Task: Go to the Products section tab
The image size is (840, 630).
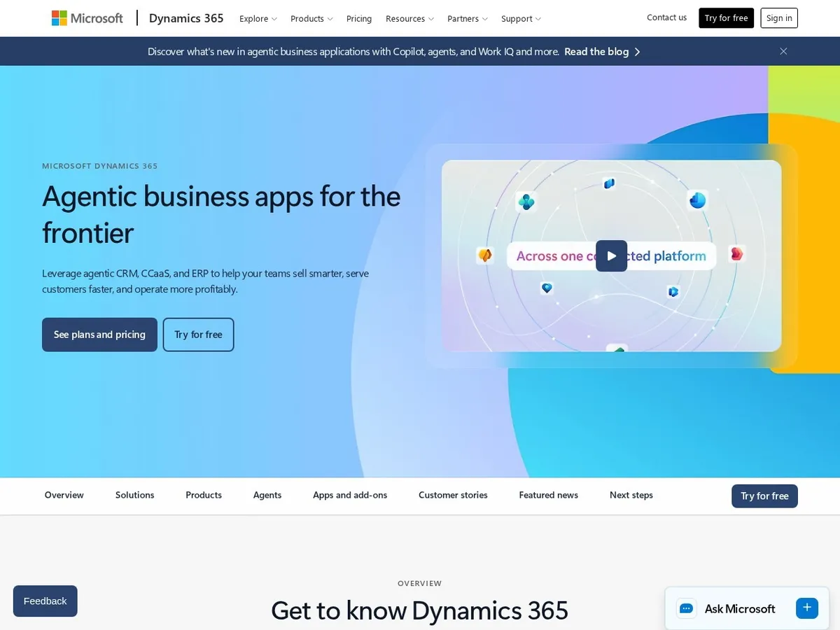Action: (x=204, y=495)
